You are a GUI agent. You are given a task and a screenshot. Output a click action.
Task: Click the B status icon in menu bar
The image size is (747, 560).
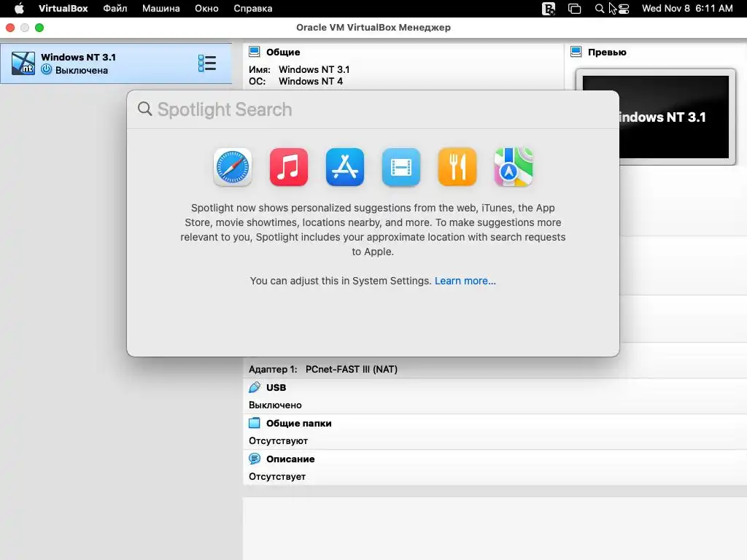(549, 9)
